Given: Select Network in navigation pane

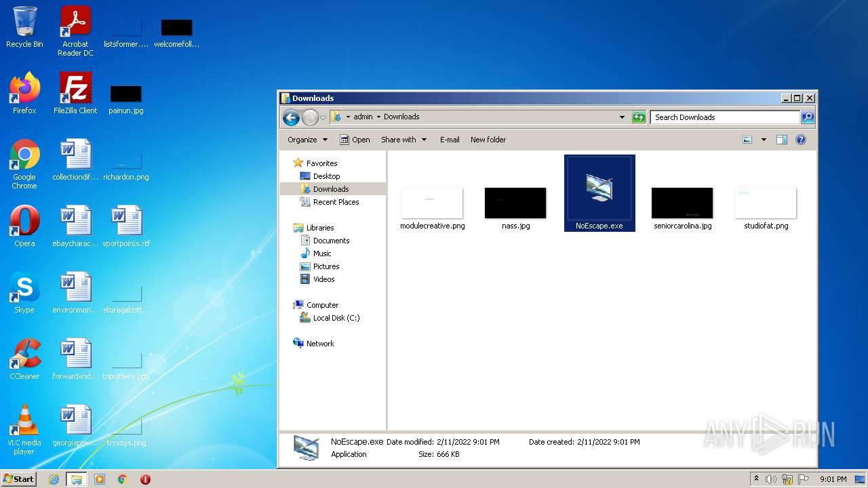Looking at the screenshot, I should click(320, 344).
